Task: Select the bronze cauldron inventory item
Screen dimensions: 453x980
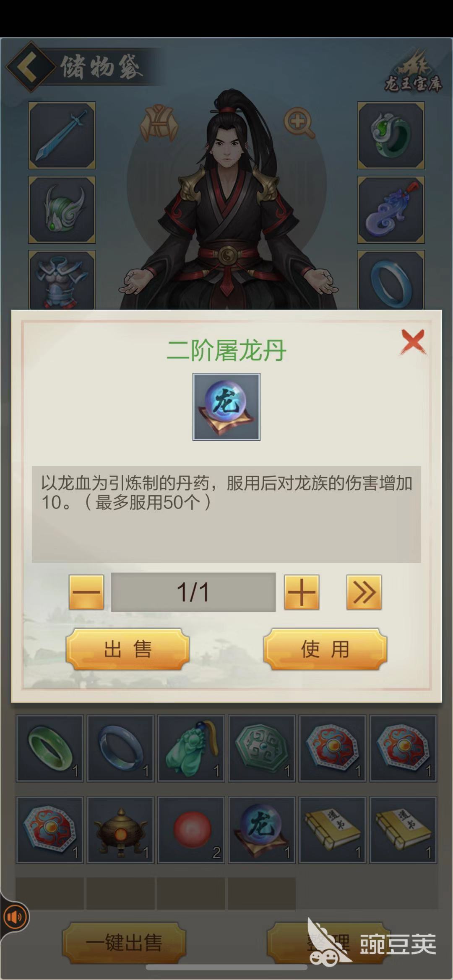Action: pos(121,830)
